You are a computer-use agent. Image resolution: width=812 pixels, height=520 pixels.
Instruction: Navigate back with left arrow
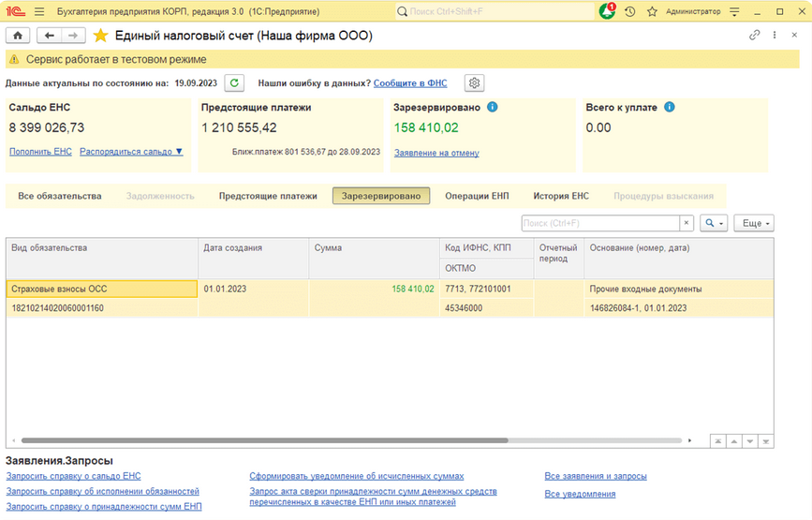click(50, 36)
